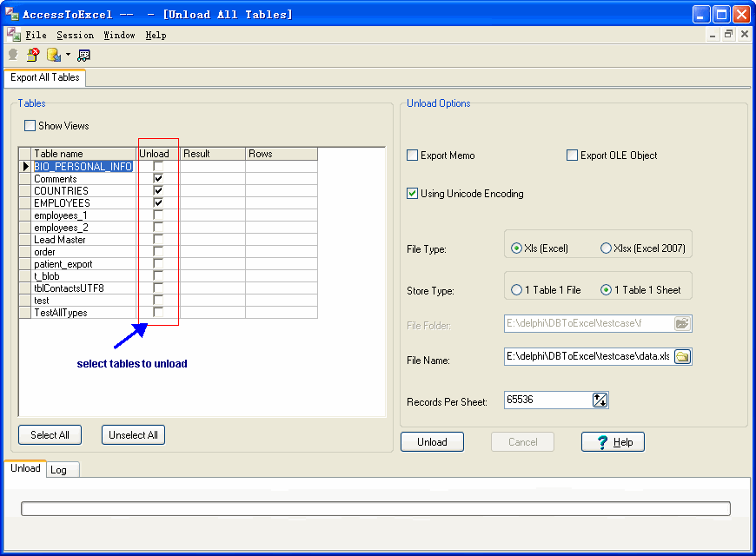Choose 1 Table 1 Sheet store type
This screenshot has width=756, height=556.
click(x=606, y=290)
